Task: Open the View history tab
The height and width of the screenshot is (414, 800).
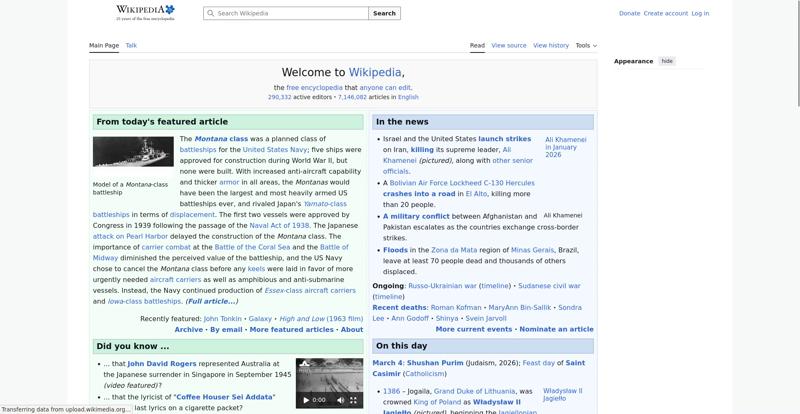Action: click(x=551, y=45)
